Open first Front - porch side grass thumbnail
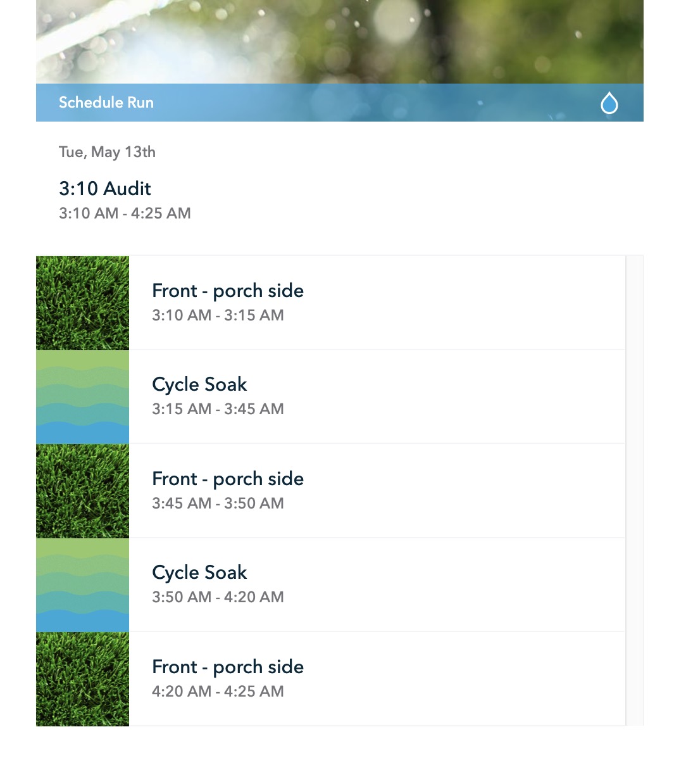Viewport: 686px width, 784px height. (x=82, y=303)
